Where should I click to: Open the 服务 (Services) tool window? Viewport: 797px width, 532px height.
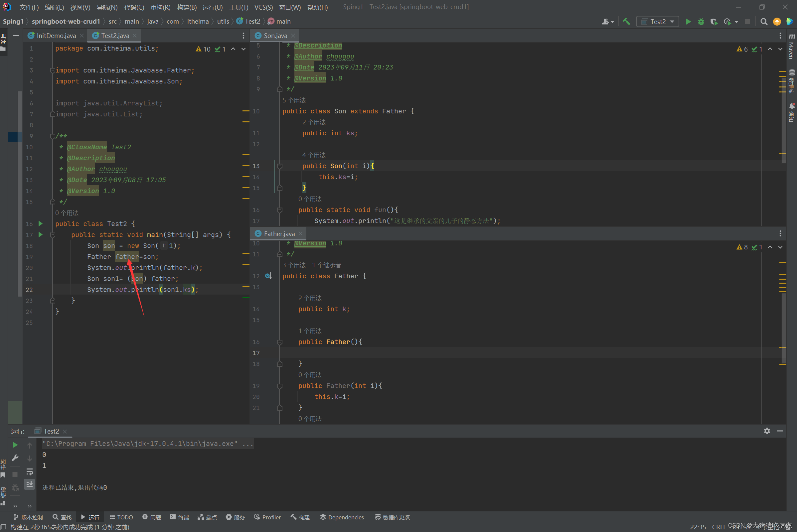[x=235, y=517]
